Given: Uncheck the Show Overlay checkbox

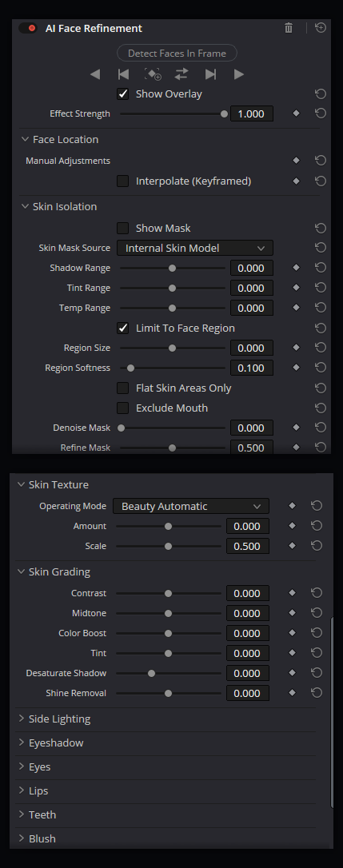Looking at the screenshot, I should point(123,94).
